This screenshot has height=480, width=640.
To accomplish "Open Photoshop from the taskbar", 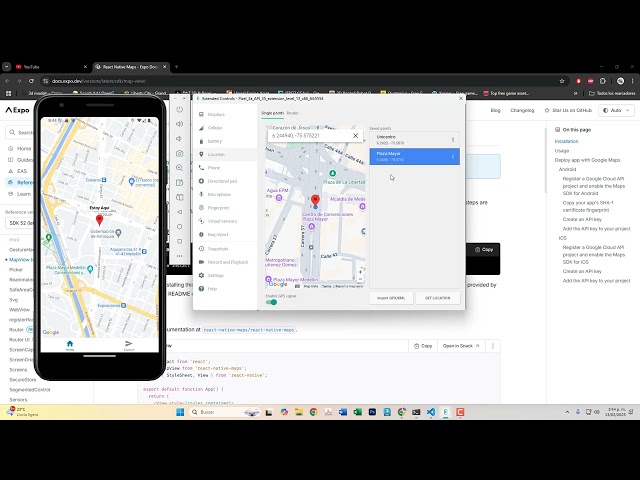I will [x=372, y=412].
